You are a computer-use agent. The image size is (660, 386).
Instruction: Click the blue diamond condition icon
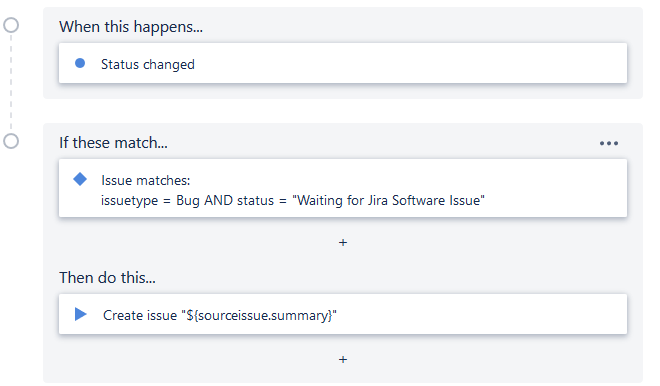click(x=80, y=179)
